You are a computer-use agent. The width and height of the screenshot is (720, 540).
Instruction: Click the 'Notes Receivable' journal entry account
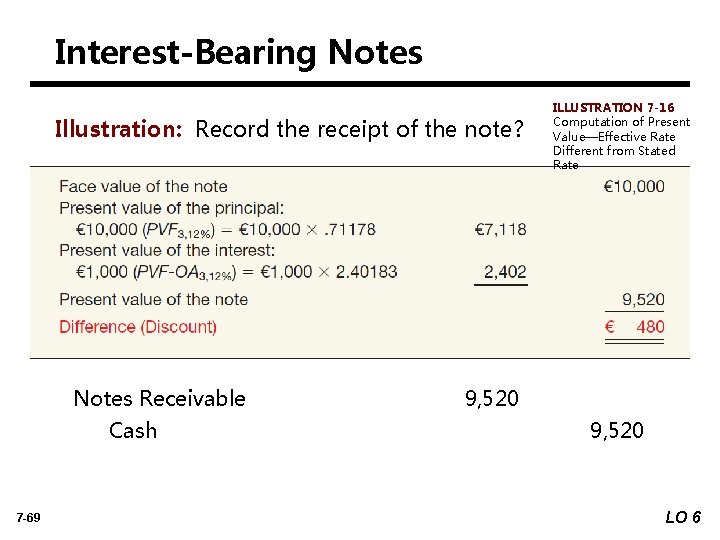point(160,398)
